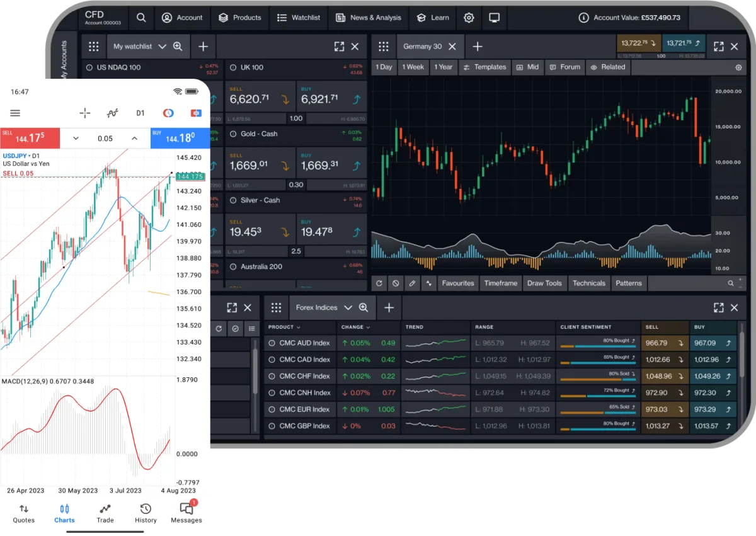Image resolution: width=756 pixels, height=536 pixels.
Task: Open the Products menu
Action: coord(239,18)
